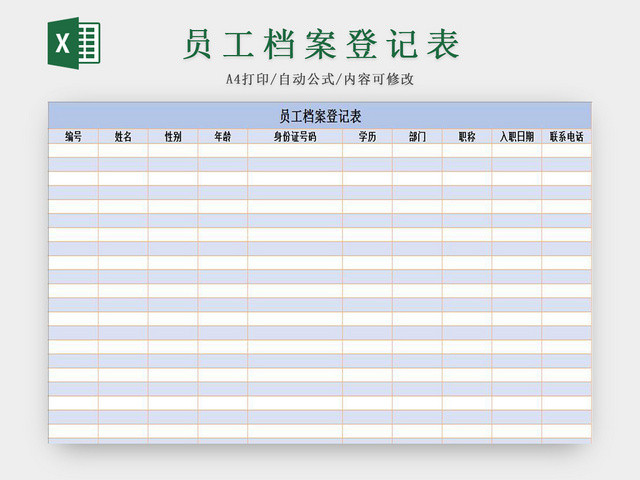
Task: Select the 身份证号码 column header
Action: [295, 136]
